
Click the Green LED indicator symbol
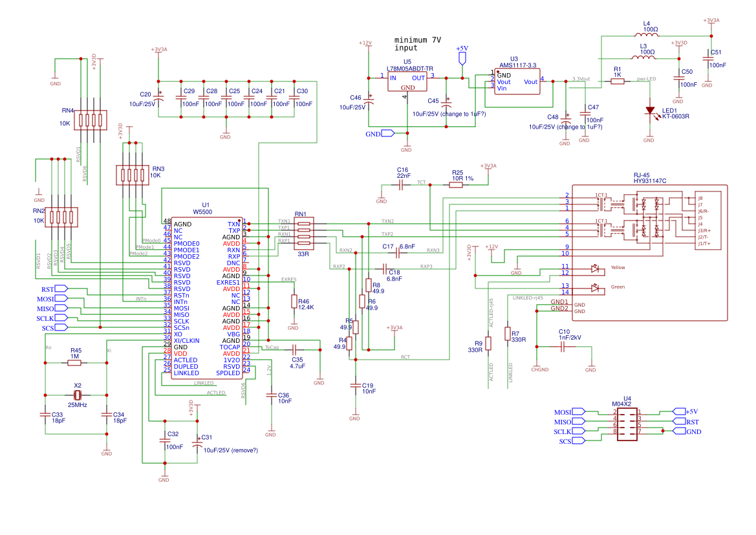point(596,287)
